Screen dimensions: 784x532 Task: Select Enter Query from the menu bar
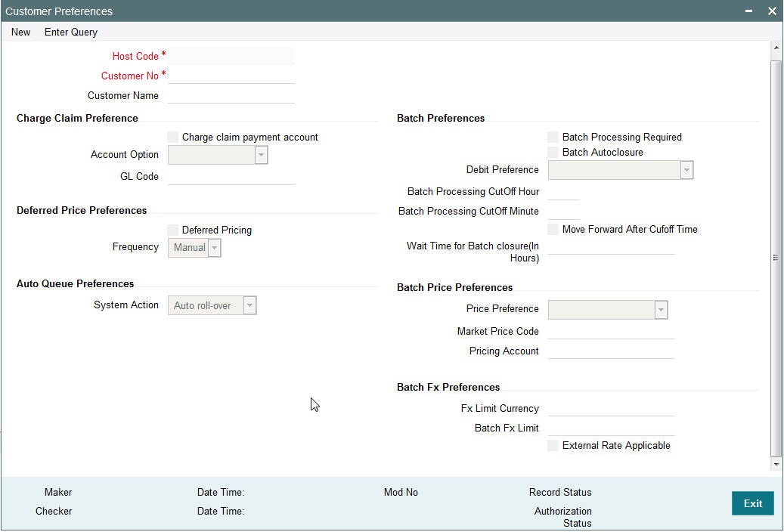[x=71, y=32]
